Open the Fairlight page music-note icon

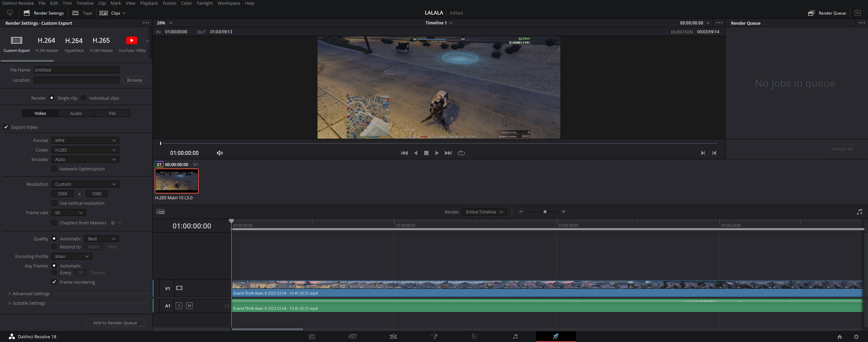click(x=515, y=337)
